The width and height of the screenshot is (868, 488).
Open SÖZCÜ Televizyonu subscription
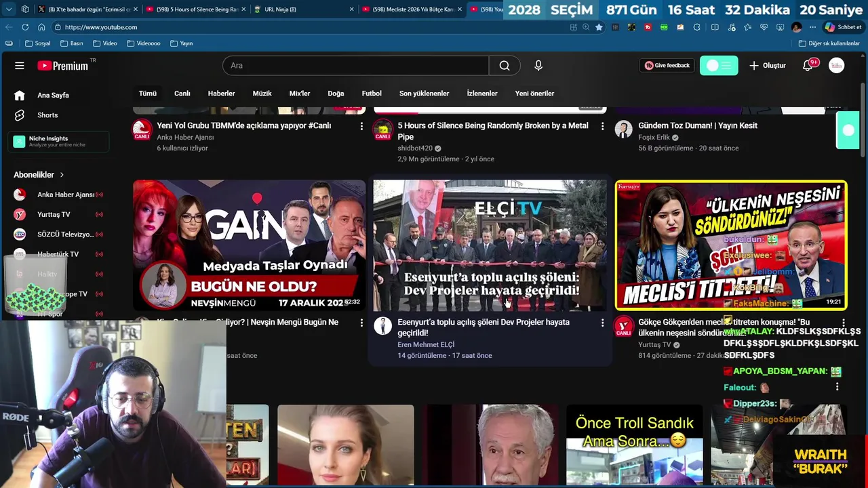(58, 234)
